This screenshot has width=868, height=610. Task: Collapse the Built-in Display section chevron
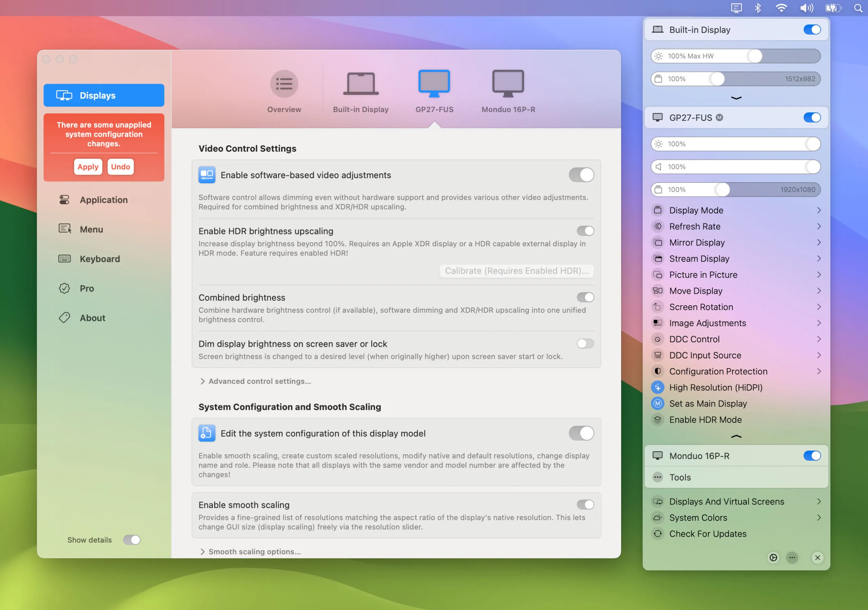click(x=735, y=98)
